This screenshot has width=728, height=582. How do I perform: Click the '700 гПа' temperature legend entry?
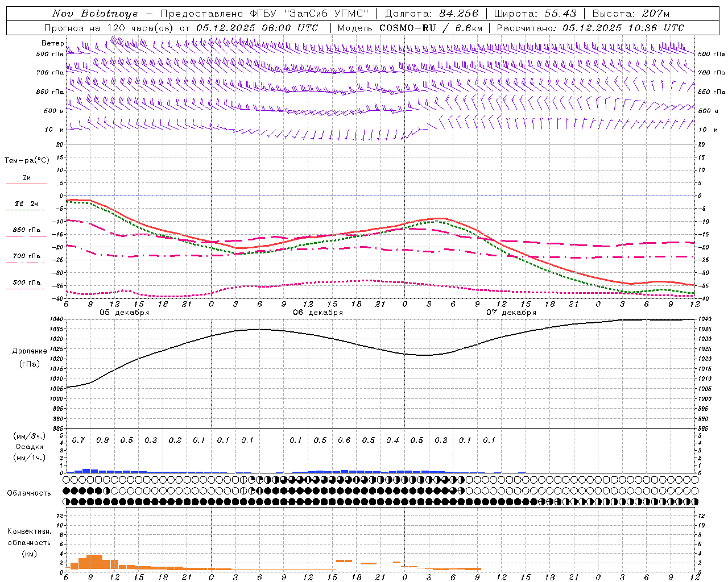pyautogui.click(x=27, y=256)
